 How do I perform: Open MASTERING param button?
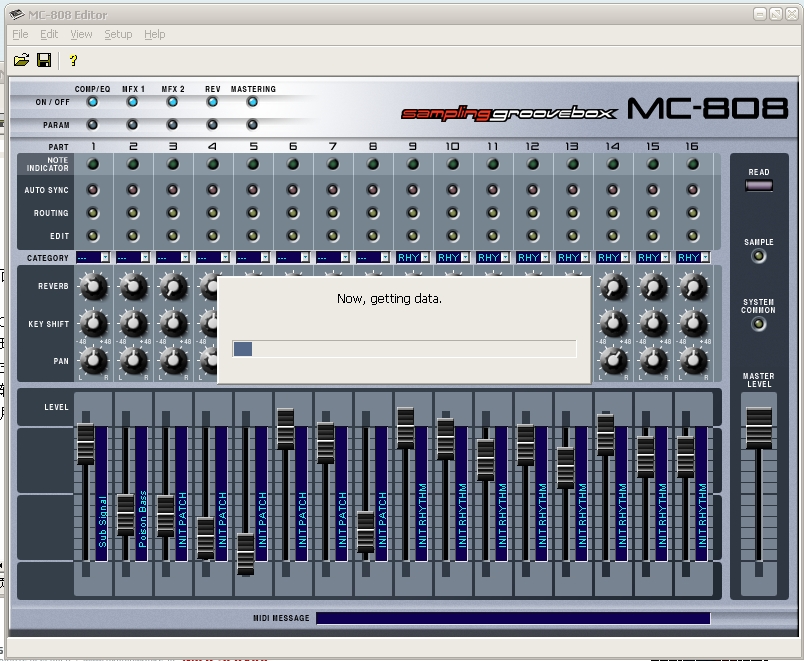252,125
